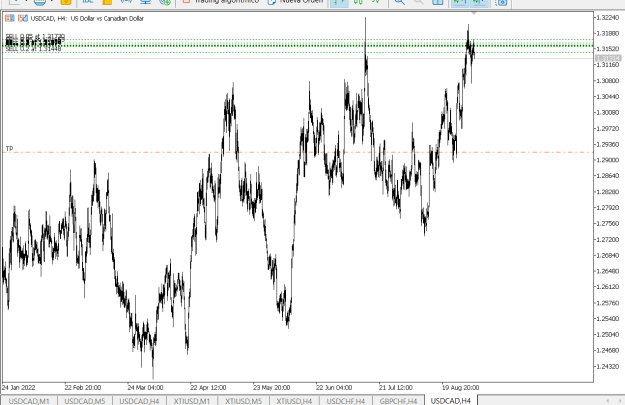
Task: Switch chart to candlesticks mode
Action: [x=358, y=2]
